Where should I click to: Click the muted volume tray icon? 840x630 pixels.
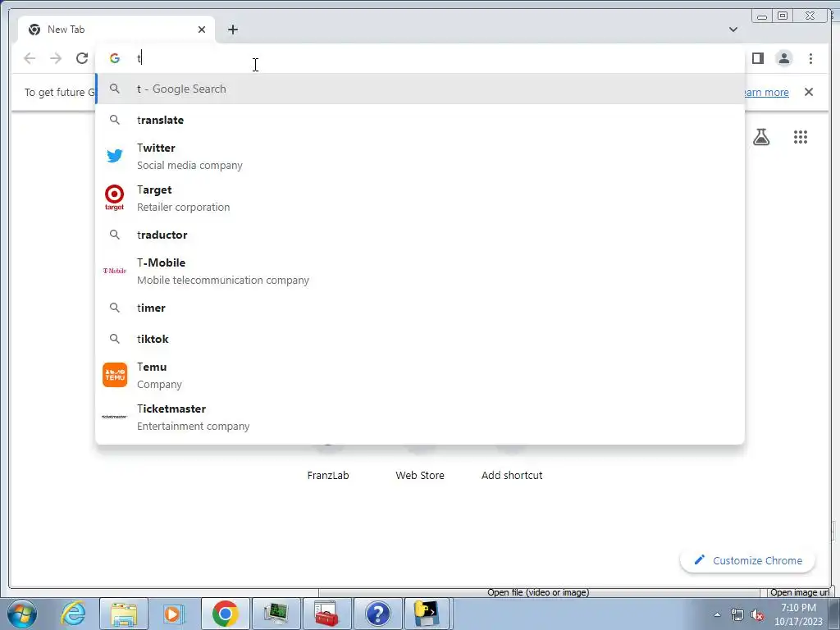click(757, 614)
